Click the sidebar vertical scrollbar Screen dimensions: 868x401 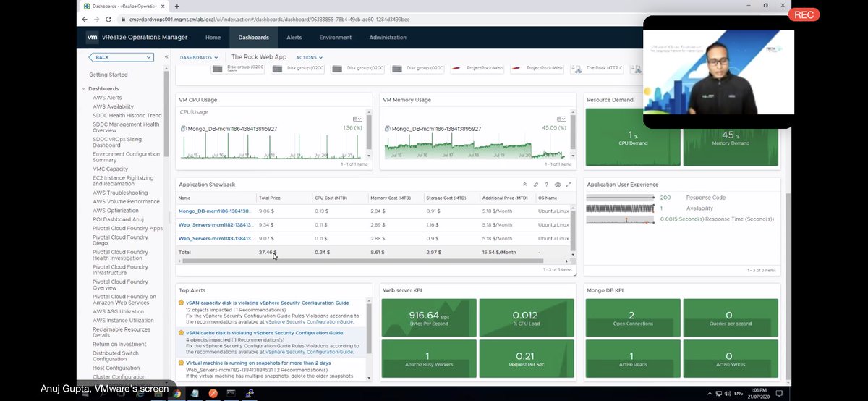166,114
